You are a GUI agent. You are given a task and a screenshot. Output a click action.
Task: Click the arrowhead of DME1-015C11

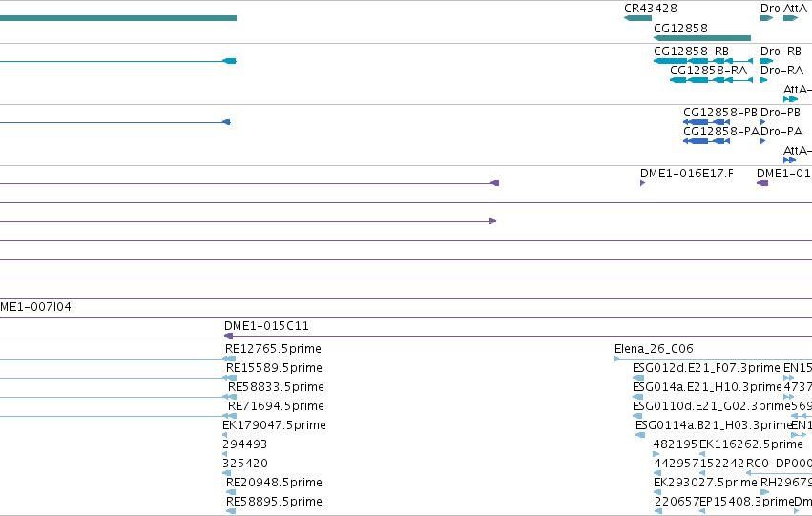pyautogui.click(x=228, y=336)
